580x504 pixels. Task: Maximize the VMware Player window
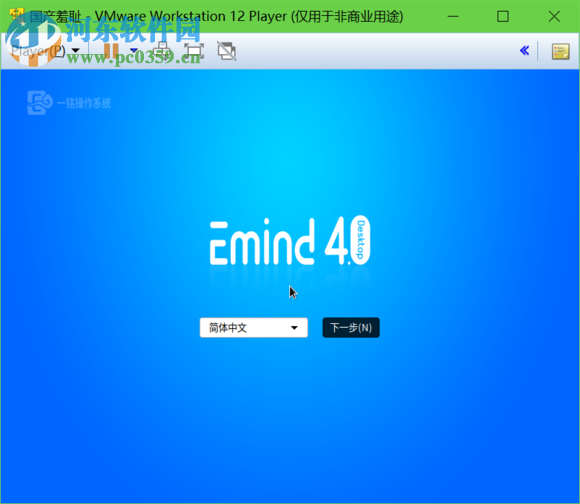click(503, 16)
